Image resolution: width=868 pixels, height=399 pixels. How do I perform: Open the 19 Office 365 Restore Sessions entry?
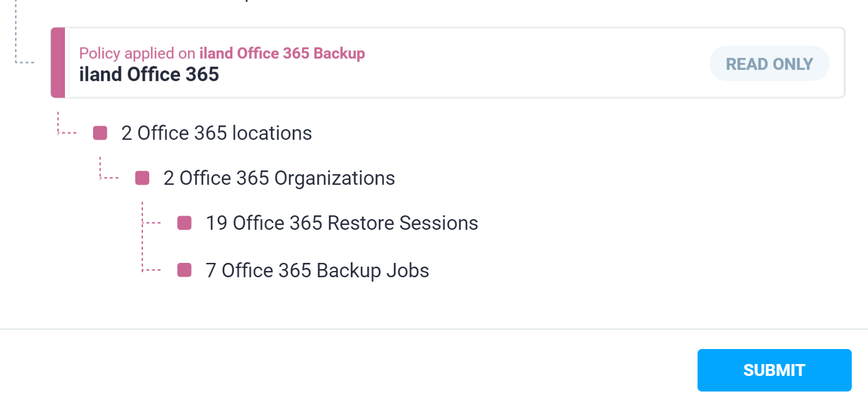pyautogui.click(x=342, y=223)
